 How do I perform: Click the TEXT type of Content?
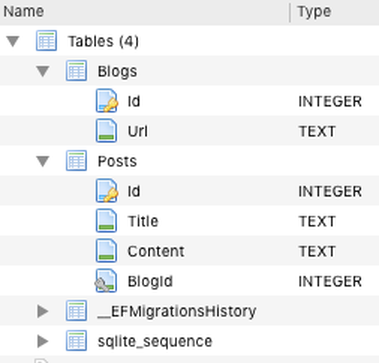317,251
